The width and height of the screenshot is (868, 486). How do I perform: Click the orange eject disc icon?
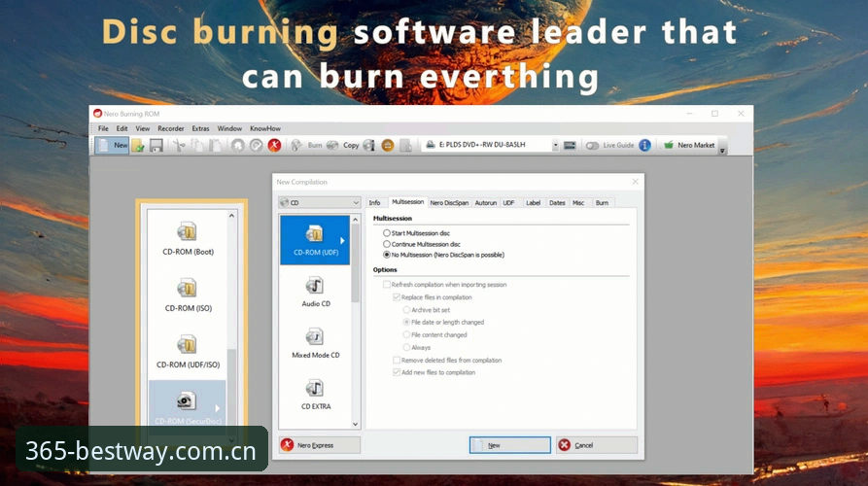pos(388,146)
